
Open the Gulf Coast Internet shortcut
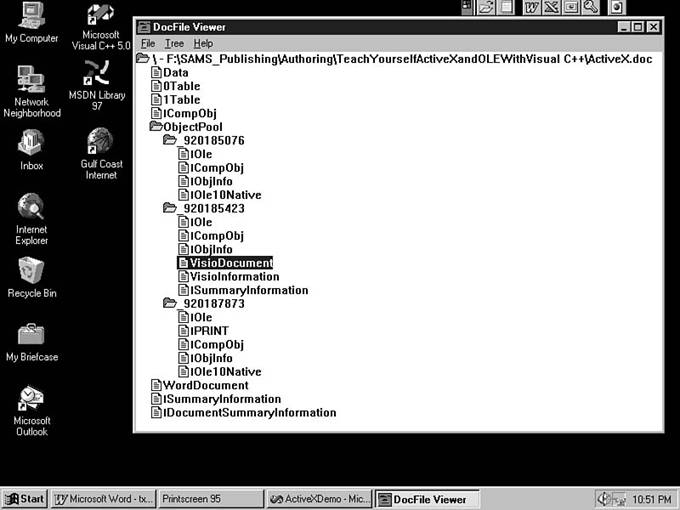pyautogui.click(x=99, y=141)
